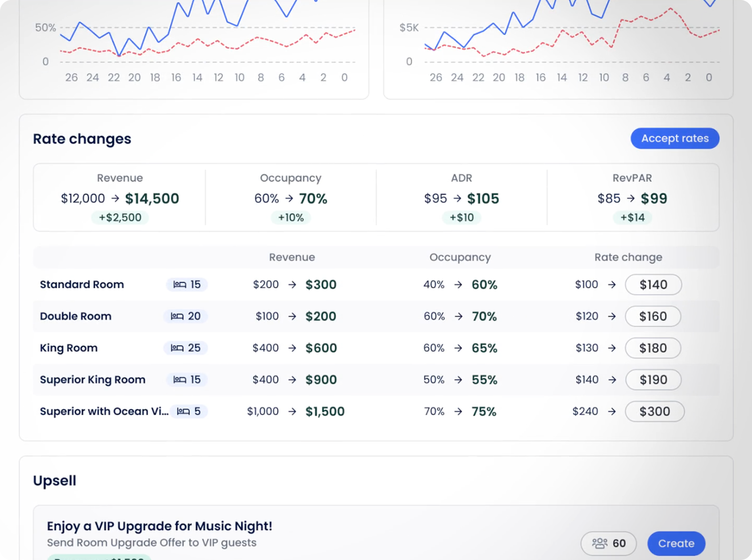Viewport: 752px width, 560px height.
Task: Click the Double Room bed count badge
Action: click(185, 316)
